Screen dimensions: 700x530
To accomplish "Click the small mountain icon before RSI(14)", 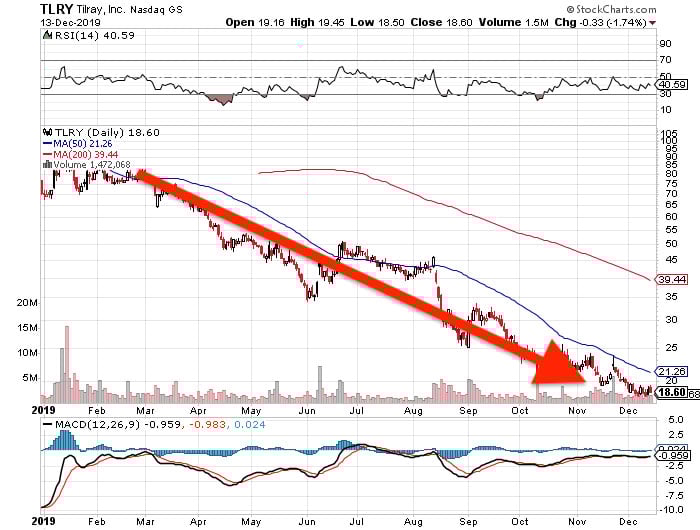I will (47, 35).
